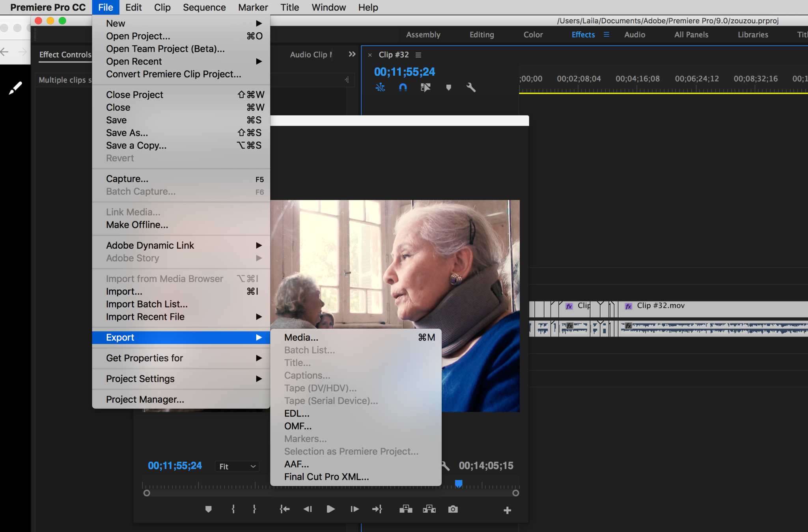Select Final Cut Pro XML... export option
This screenshot has height=532, width=808.
327,476
